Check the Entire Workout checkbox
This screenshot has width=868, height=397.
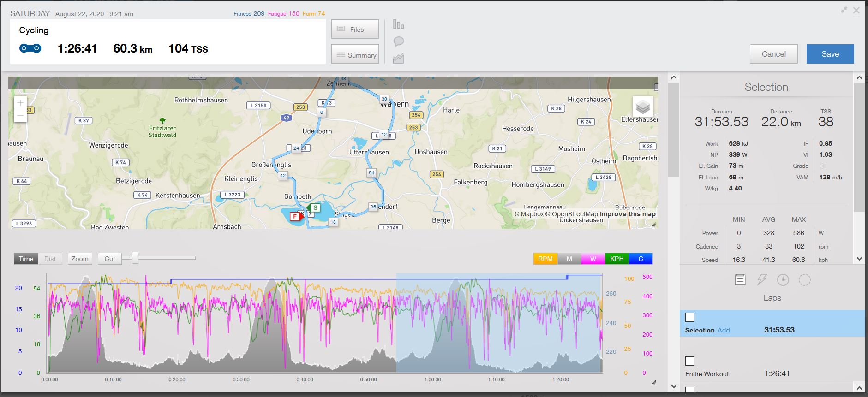click(690, 361)
